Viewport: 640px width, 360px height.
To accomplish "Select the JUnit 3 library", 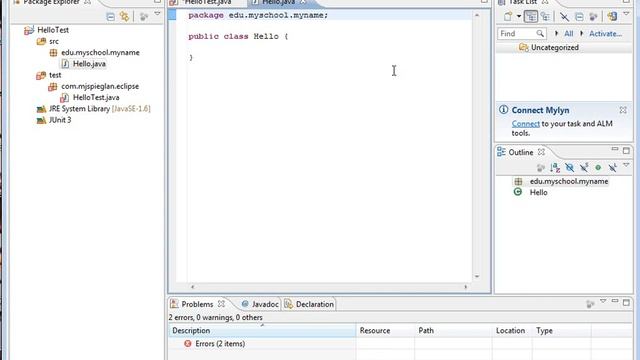I will (60, 120).
